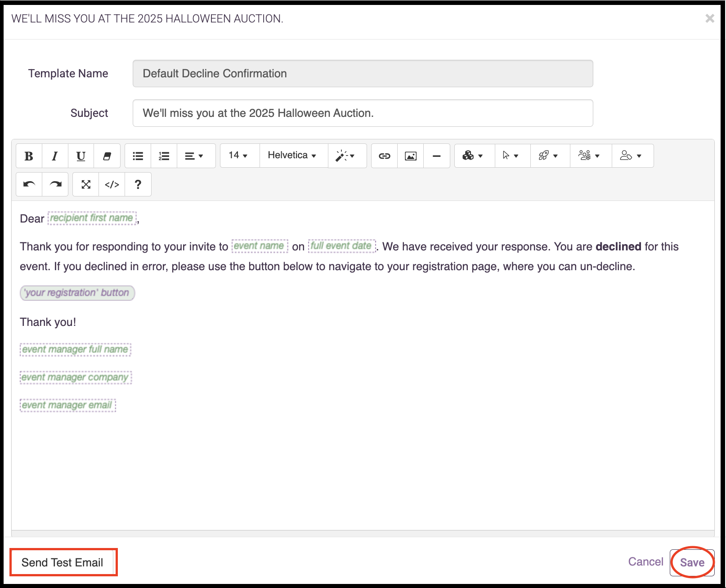Click the 'Thank you!' line
Screen dimensions: 726x588
point(48,322)
